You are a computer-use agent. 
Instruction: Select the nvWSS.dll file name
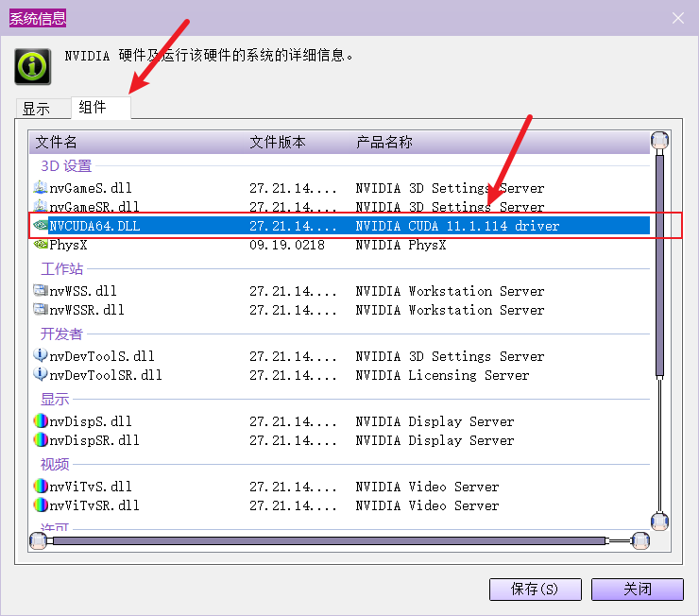click(83, 291)
